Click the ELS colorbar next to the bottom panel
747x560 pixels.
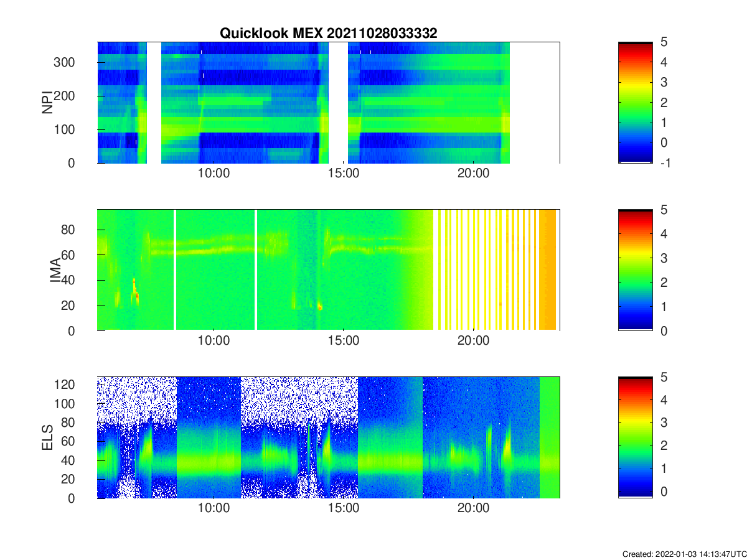tap(636, 437)
